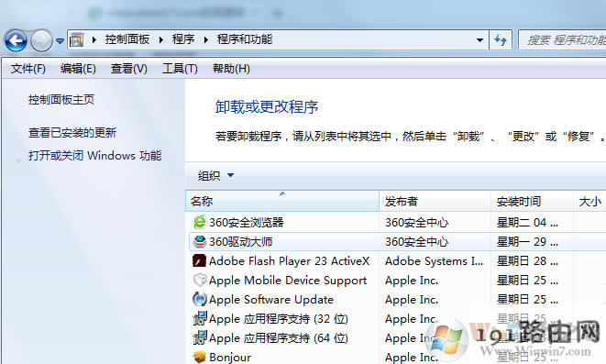606x364 pixels.
Task: Select Apple 应用程序支持 (32 位) entry
Action: tap(279, 319)
